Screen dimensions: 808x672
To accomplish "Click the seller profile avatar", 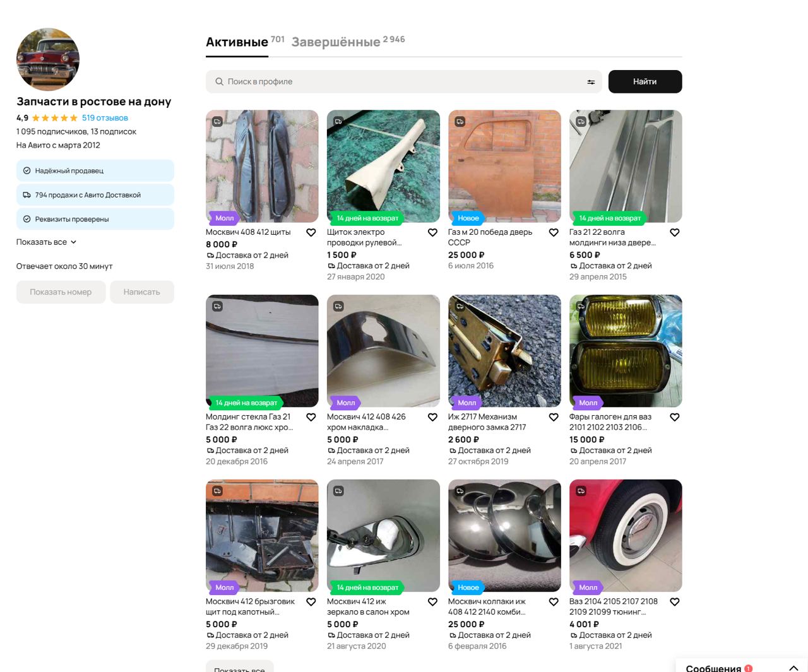I will point(48,59).
